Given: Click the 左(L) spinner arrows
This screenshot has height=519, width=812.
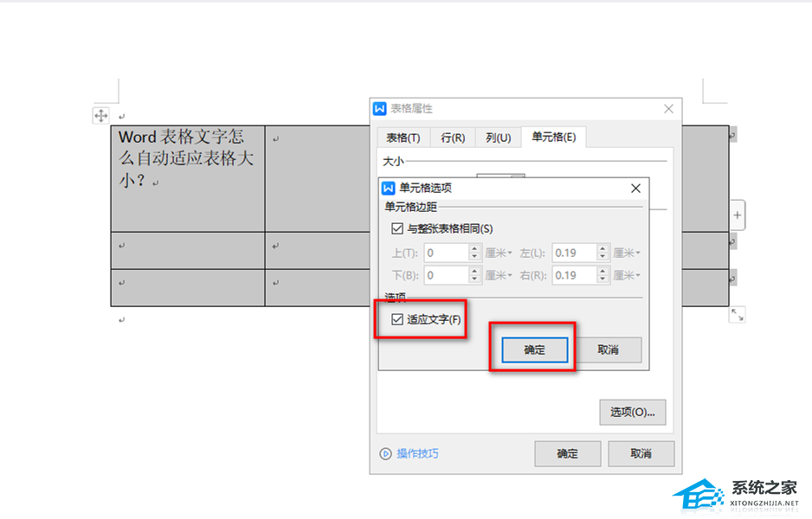Looking at the screenshot, I should (603, 253).
